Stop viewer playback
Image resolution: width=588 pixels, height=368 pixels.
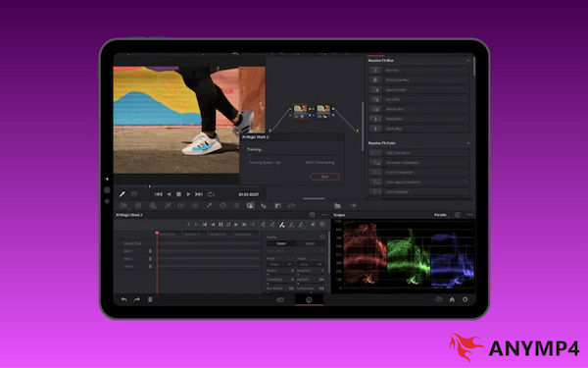coord(179,194)
